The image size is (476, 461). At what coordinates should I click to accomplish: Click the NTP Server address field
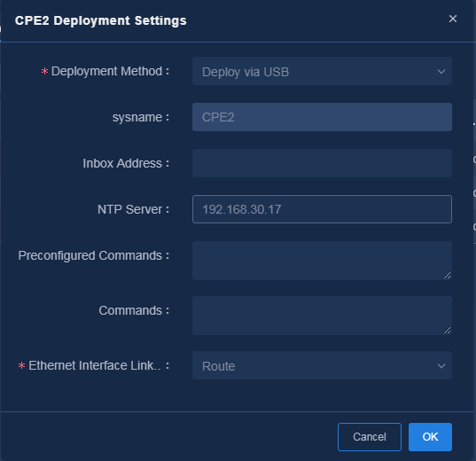322,209
